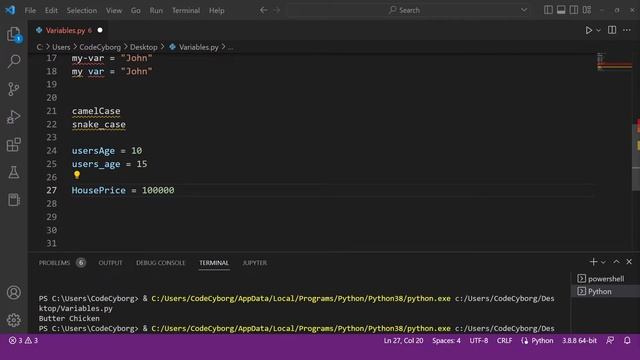Click Desktop in the breadcrumb path
640x360 pixels.
(144, 47)
